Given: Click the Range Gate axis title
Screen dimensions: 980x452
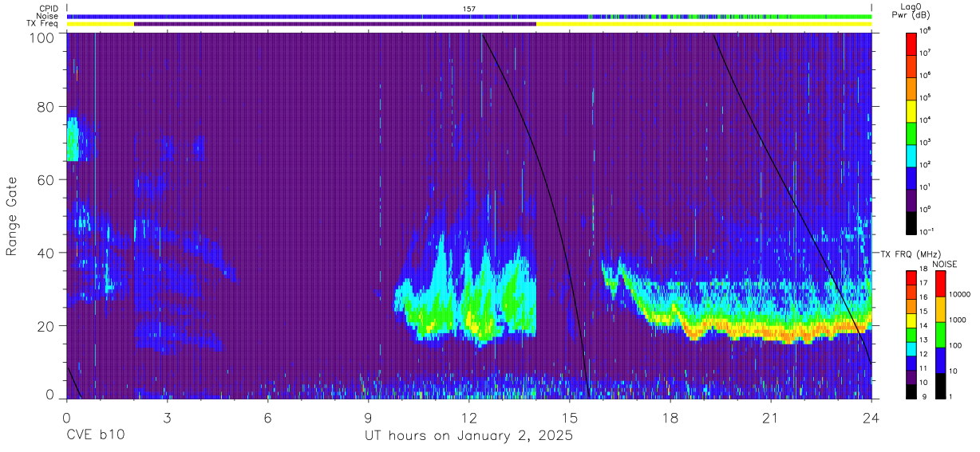Looking at the screenshot, I should coord(12,218).
